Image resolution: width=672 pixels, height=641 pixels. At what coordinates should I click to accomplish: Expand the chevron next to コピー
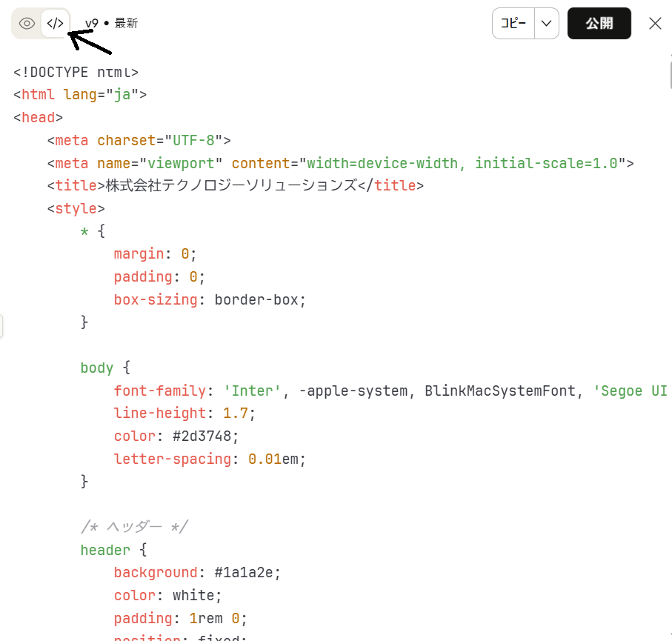click(546, 23)
